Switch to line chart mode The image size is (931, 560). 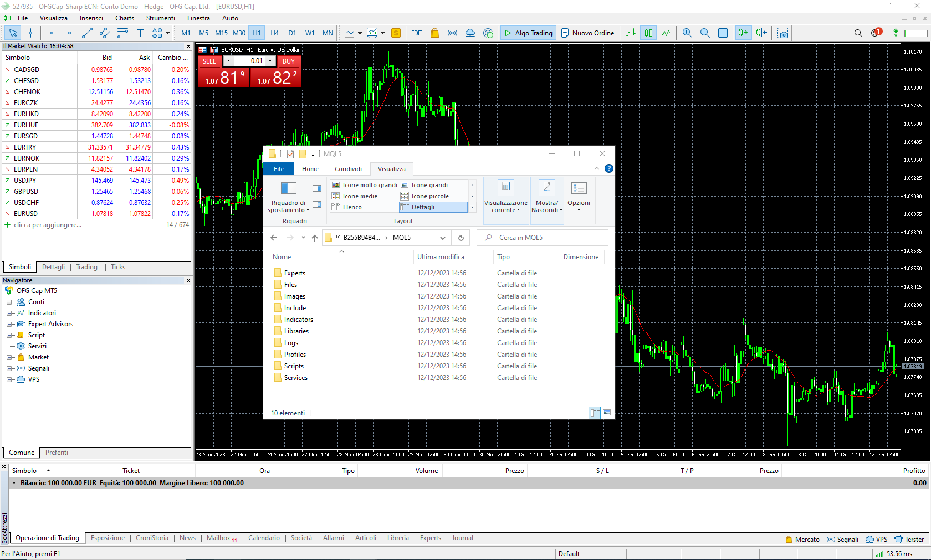[666, 33]
